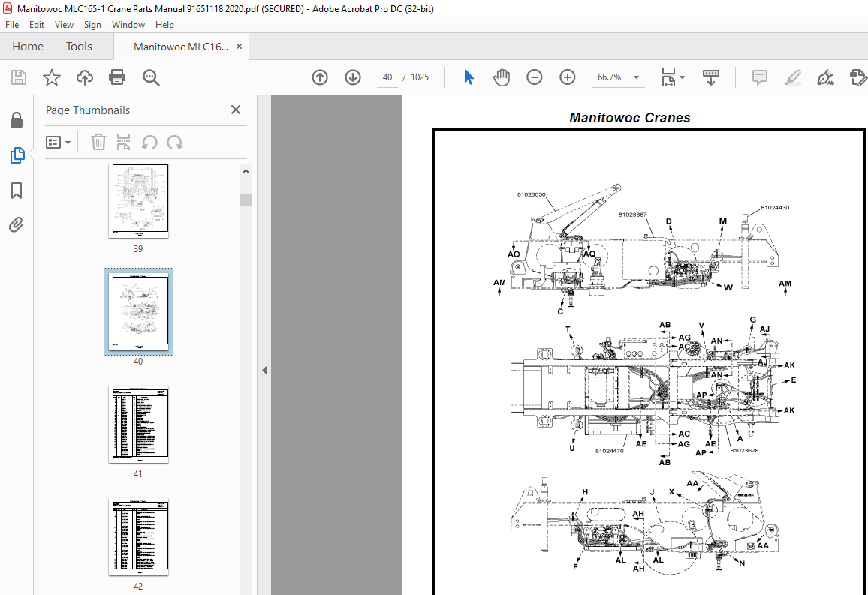Add file to starred favorites
The width and height of the screenshot is (868, 595).
(52, 77)
